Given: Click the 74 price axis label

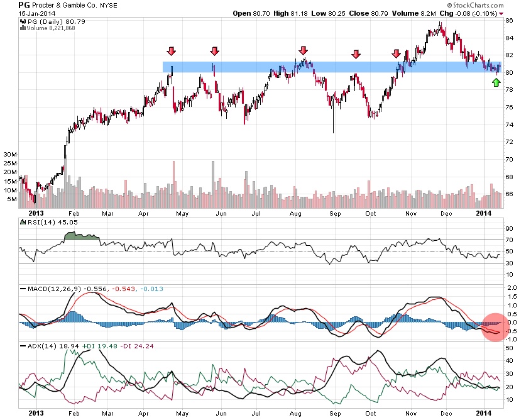Looking at the screenshot, I should coord(509,124).
